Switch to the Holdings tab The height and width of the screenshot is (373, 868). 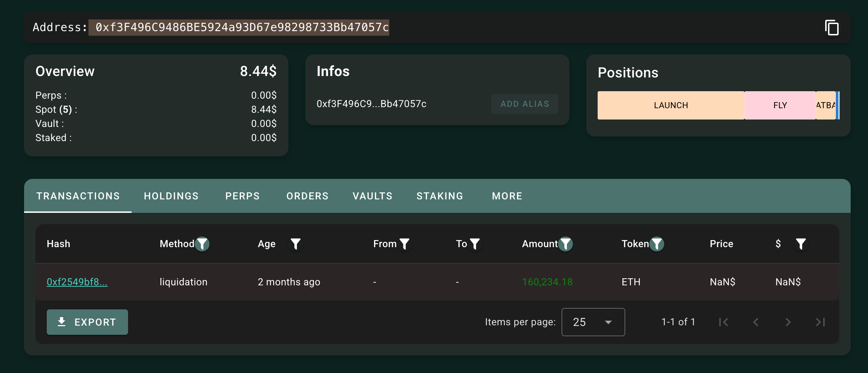click(x=171, y=196)
